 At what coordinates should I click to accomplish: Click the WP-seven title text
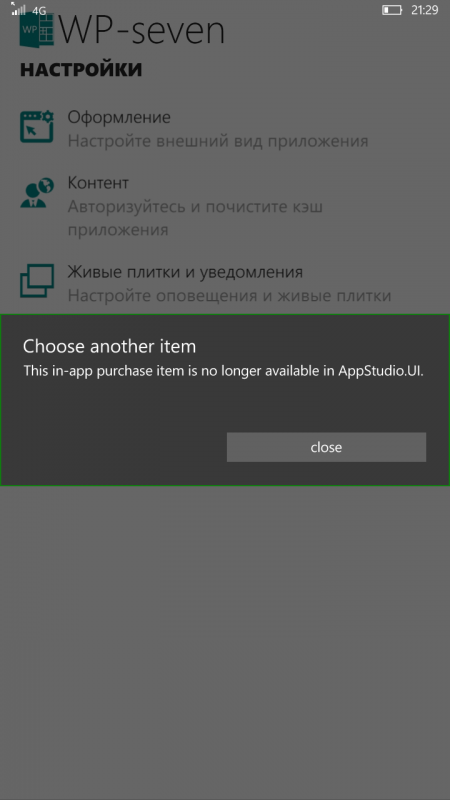coord(142,31)
